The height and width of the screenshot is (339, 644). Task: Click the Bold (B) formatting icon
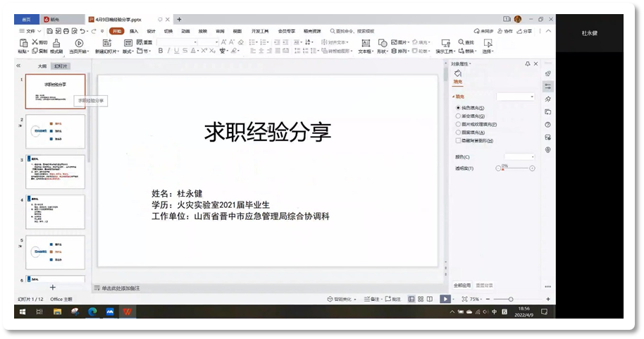point(160,51)
